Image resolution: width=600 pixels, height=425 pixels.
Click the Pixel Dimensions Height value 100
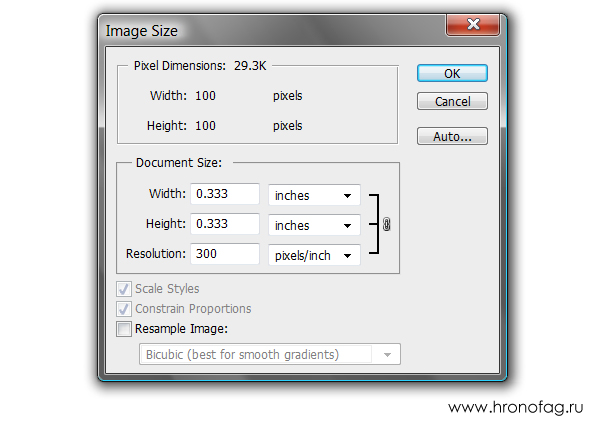[x=205, y=126]
